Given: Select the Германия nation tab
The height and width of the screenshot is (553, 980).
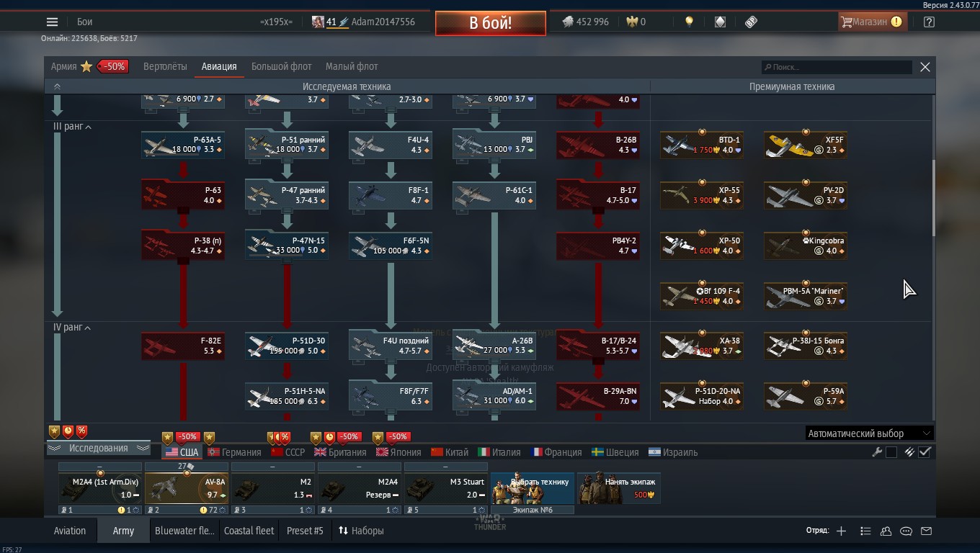Looking at the screenshot, I should pos(234,452).
